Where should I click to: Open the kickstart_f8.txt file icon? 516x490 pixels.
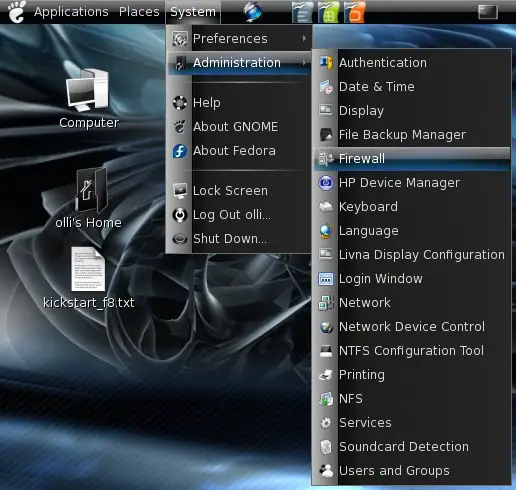tap(88, 269)
